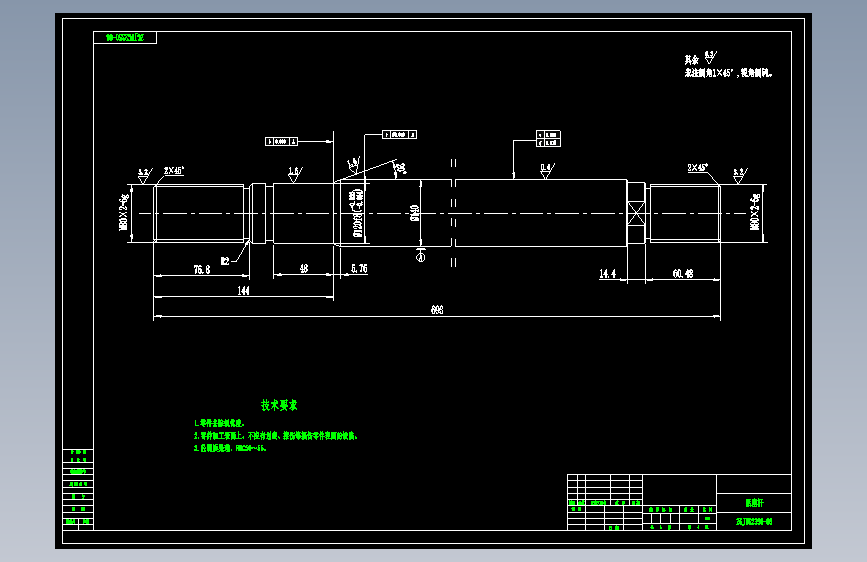Click the two-row tolerance frame above the long shaft

(549, 139)
